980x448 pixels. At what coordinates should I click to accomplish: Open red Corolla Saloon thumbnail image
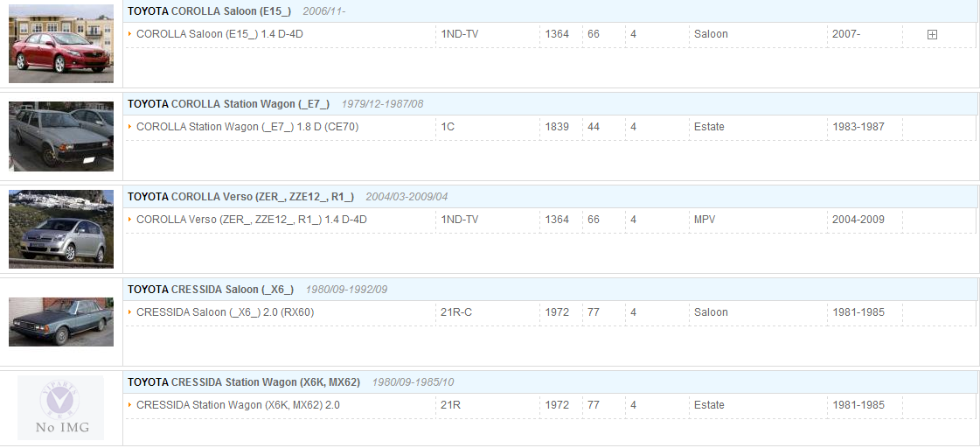point(61,44)
